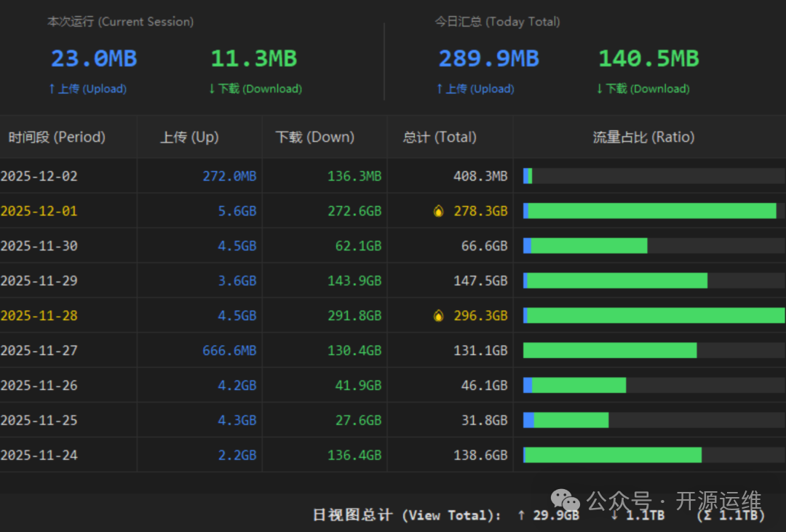Click the 总计 (Total) column header
Viewport: 786px width, 532px height.
tap(440, 137)
